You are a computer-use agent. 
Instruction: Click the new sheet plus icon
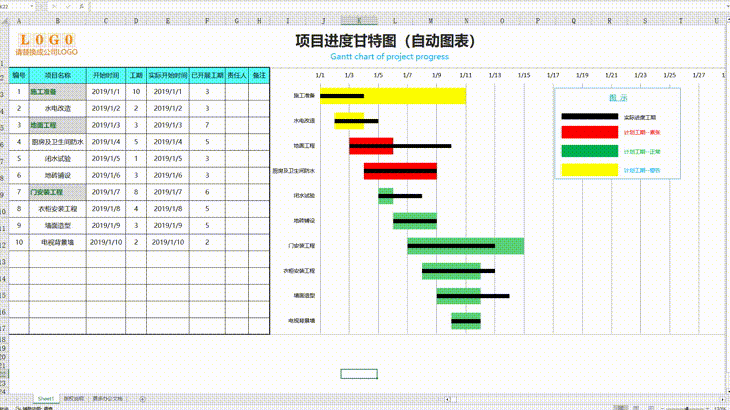click(142, 398)
